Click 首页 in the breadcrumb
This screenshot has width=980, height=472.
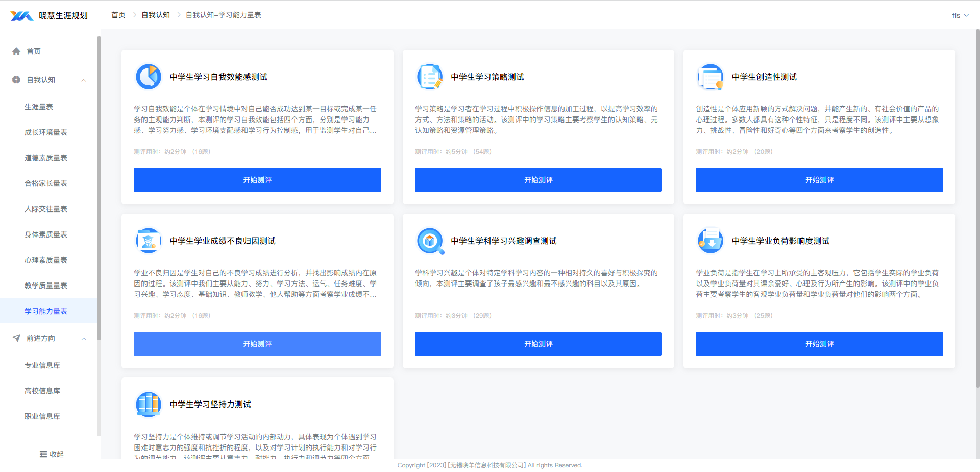tap(118, 15)
